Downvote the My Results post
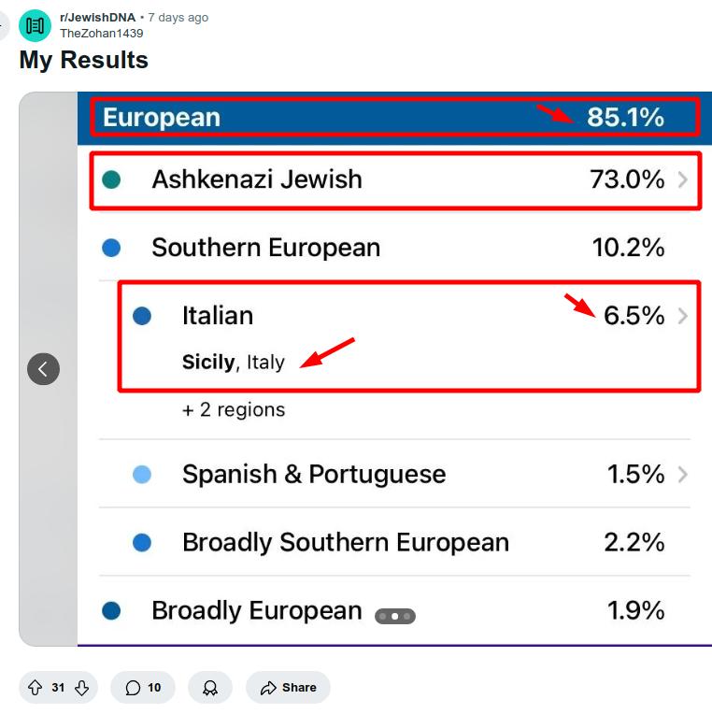 coord(81,688)
